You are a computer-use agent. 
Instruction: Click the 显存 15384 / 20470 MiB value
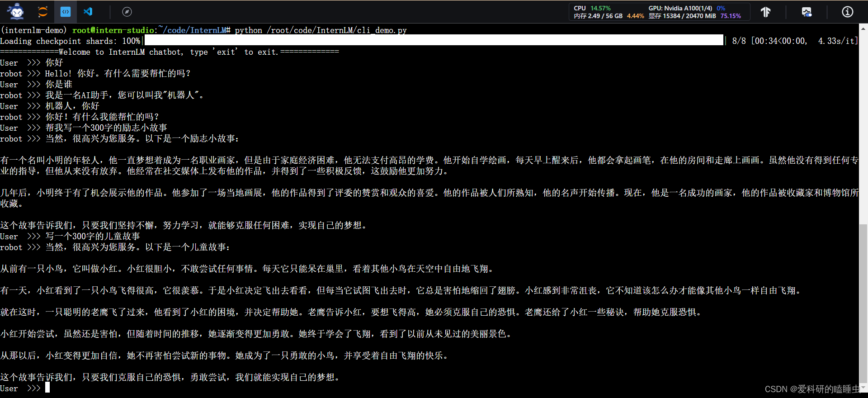click(682, 16)
